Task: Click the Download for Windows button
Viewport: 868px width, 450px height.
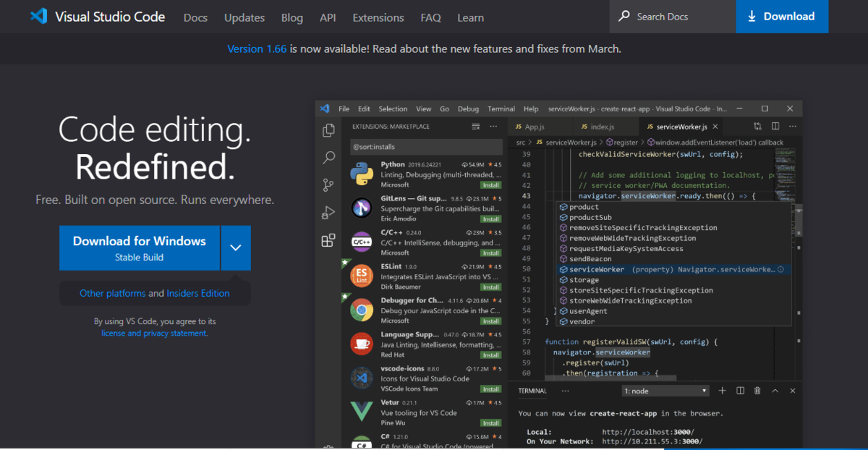Action: [x=140, y=247]
